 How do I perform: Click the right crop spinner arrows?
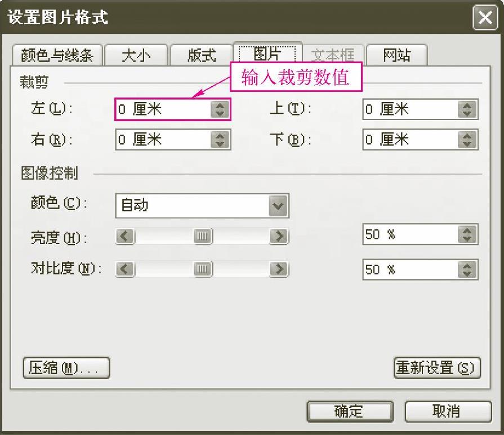point(220,140)
